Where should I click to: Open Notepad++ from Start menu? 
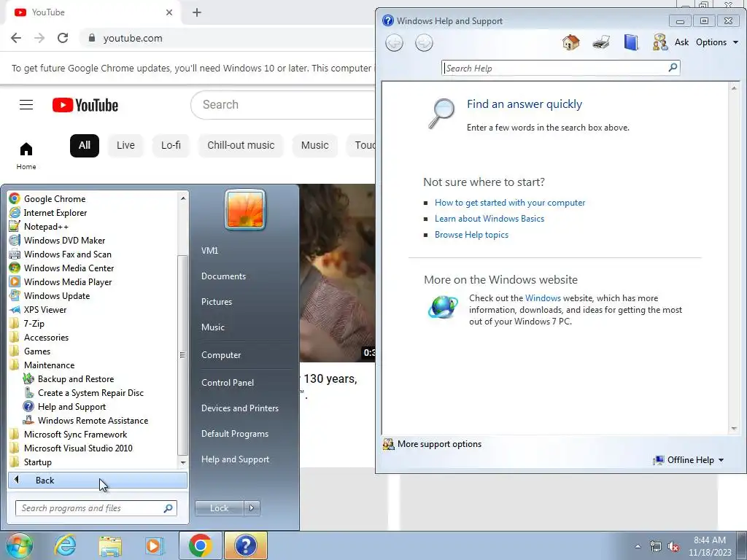(46, 226)
